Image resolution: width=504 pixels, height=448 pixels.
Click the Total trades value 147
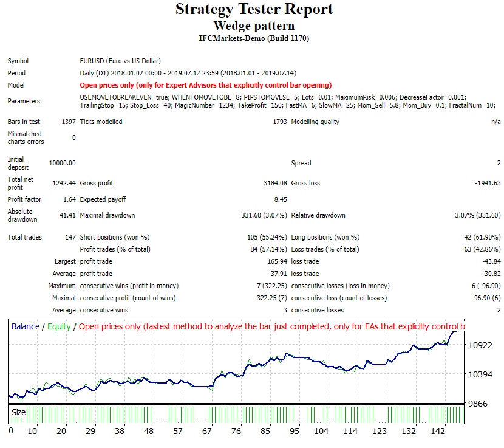pos(70,237)
